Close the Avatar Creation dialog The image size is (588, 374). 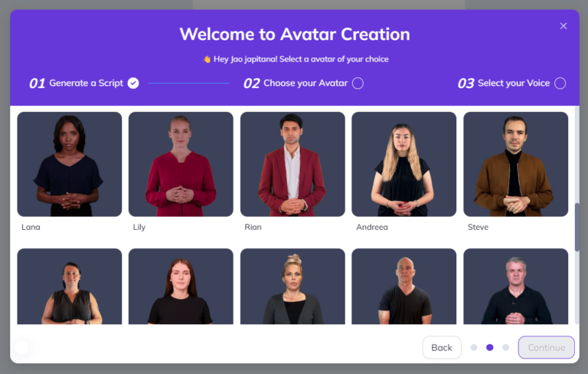[x=563, y=26]
